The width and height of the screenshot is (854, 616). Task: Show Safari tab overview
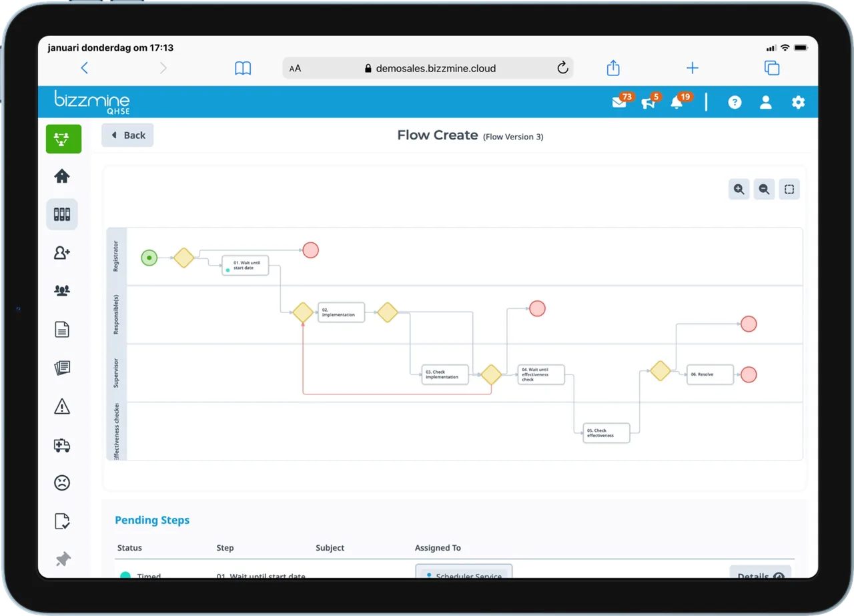click(x=772, y=67)
